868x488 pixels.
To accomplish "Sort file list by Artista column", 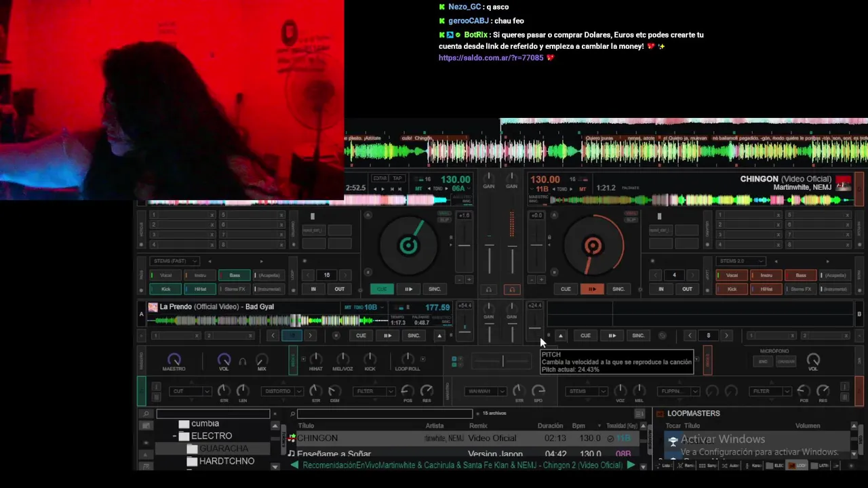I will (x=435, y=426).
